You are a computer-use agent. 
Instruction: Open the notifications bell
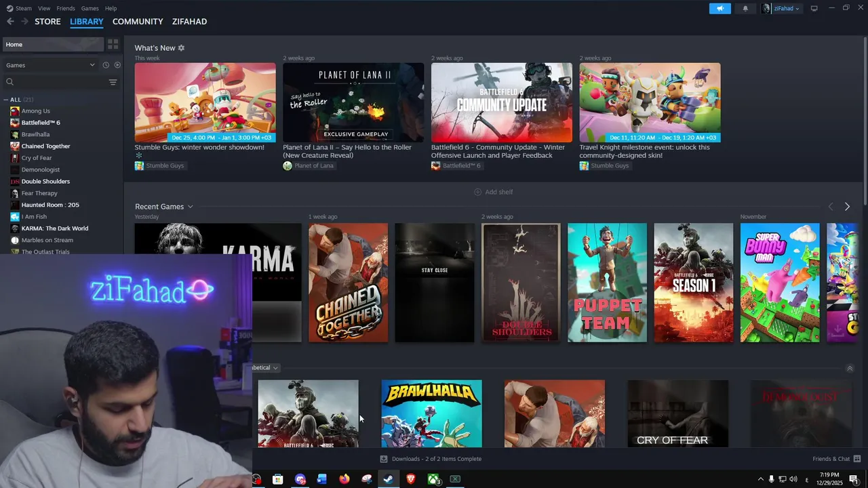click(745, 8)
